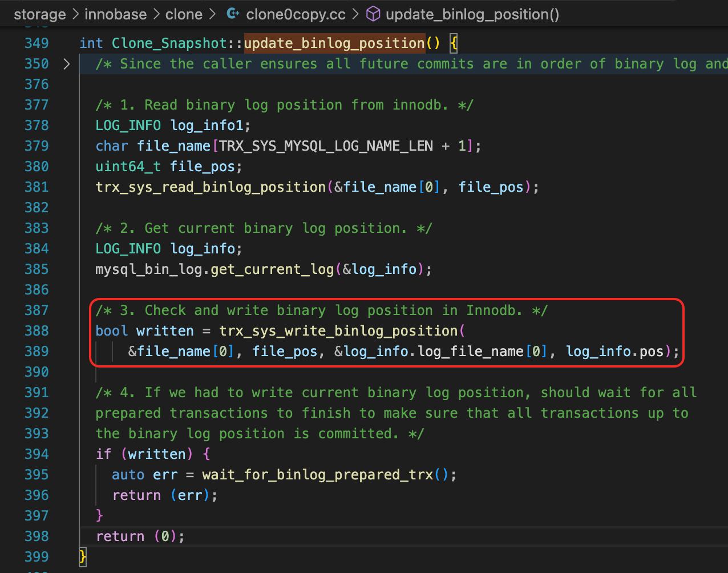
Task: Click the TRX_SYS_MYSQL_LOG_NAME_LEN constant
Action: click(326, 146)
